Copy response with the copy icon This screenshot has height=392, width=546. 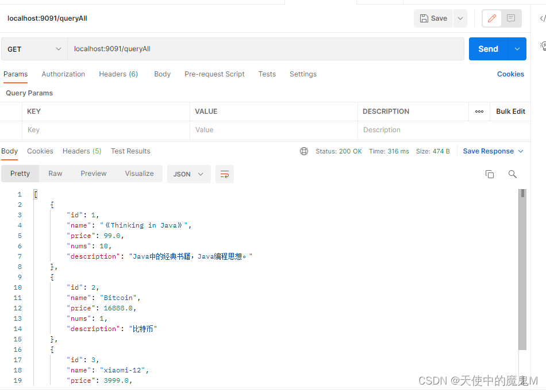pos(490,174)
